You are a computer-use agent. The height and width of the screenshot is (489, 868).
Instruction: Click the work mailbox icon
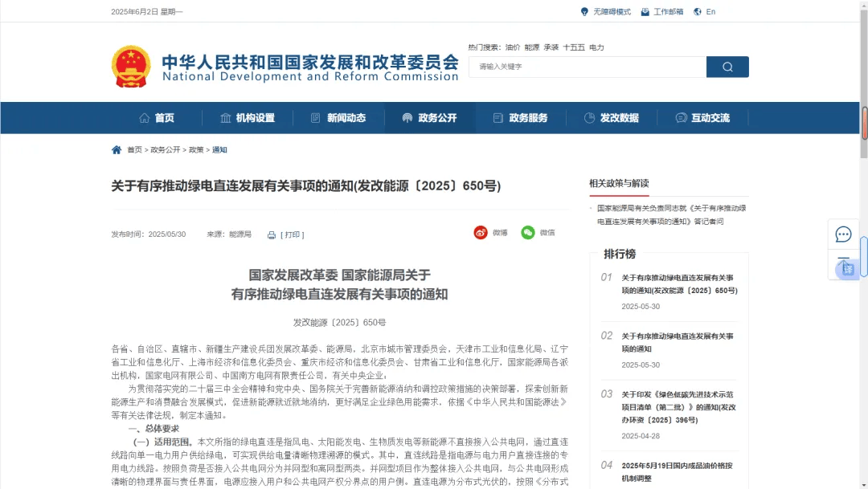(645, 11)
